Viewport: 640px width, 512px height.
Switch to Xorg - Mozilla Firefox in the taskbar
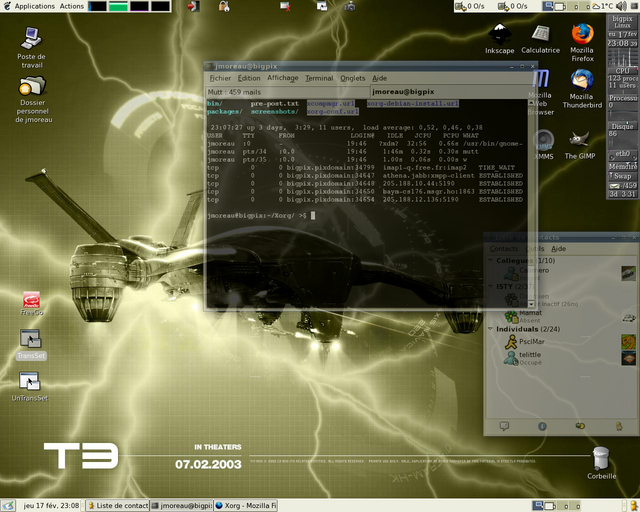(x=246, y=505)
